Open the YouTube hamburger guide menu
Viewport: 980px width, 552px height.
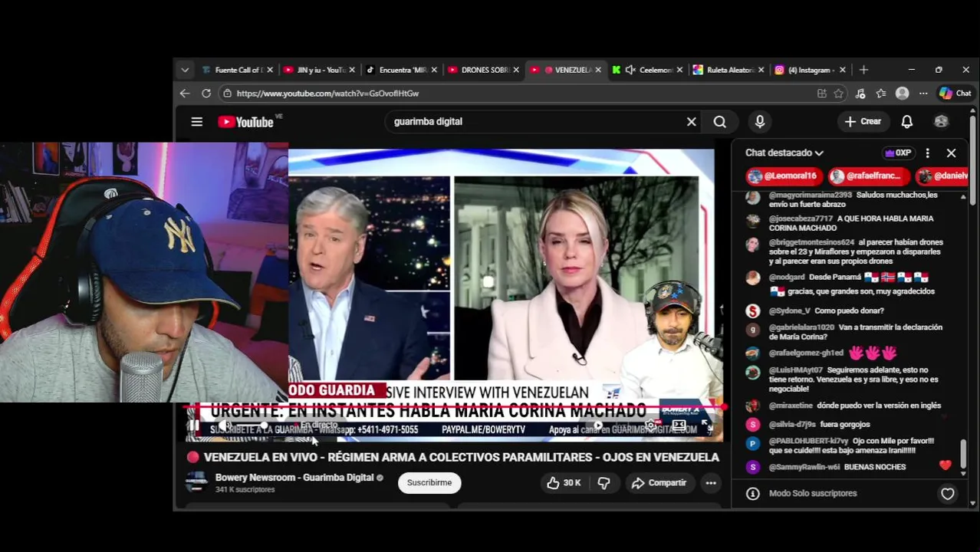pos(197,122)
